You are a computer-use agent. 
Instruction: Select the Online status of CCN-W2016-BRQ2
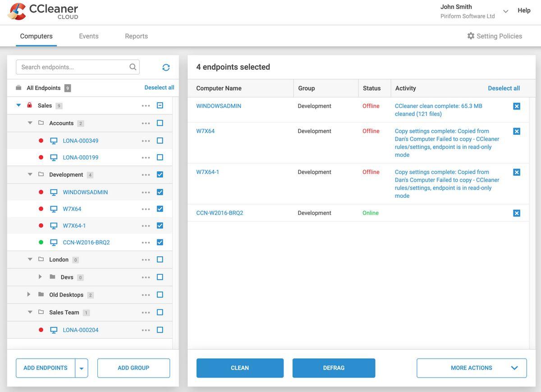(371, 213)
